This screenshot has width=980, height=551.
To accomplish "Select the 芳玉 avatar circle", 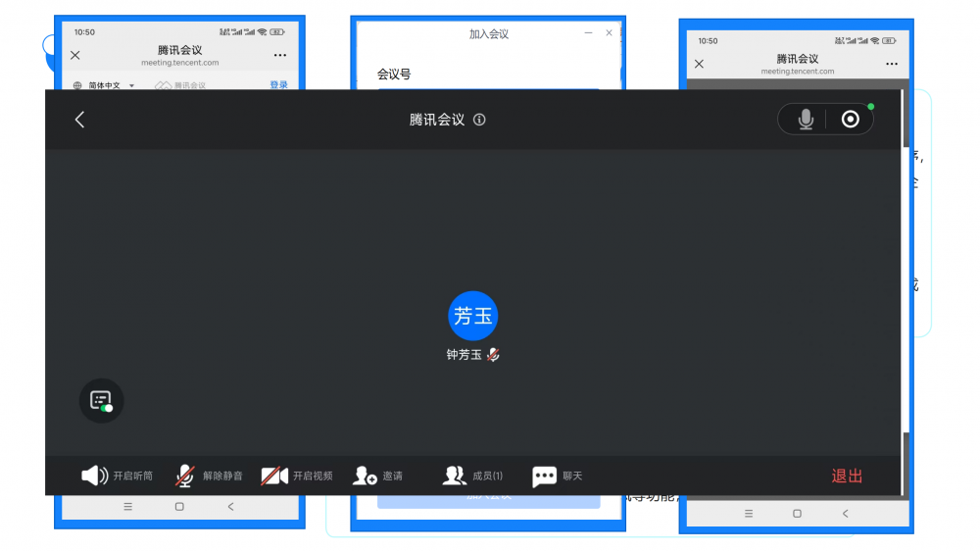I will point(473,316).
